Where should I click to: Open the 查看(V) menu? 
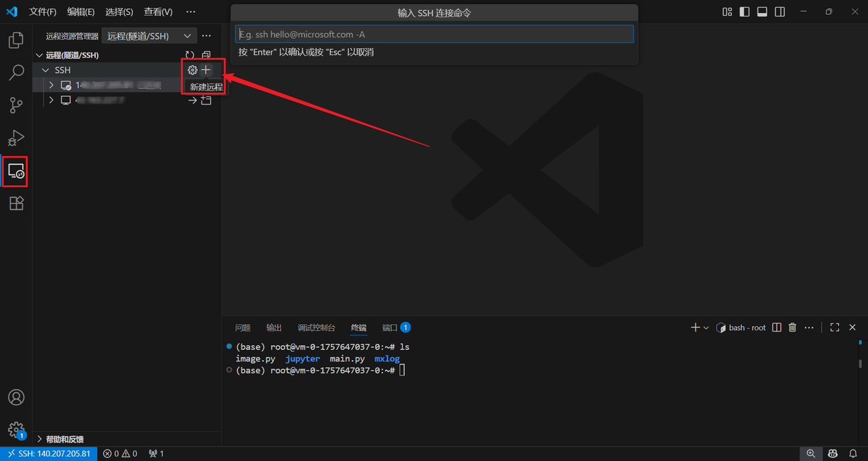pos(158,12)
